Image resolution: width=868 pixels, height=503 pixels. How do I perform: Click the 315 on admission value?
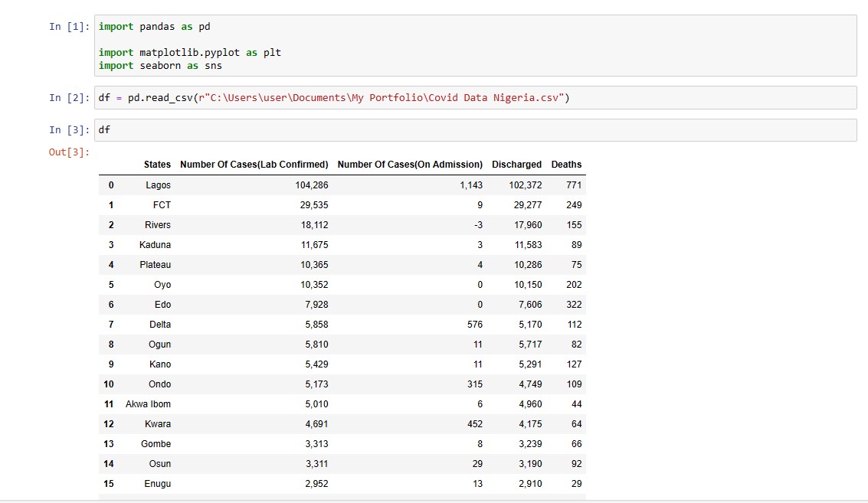click(x=475, y=384)
